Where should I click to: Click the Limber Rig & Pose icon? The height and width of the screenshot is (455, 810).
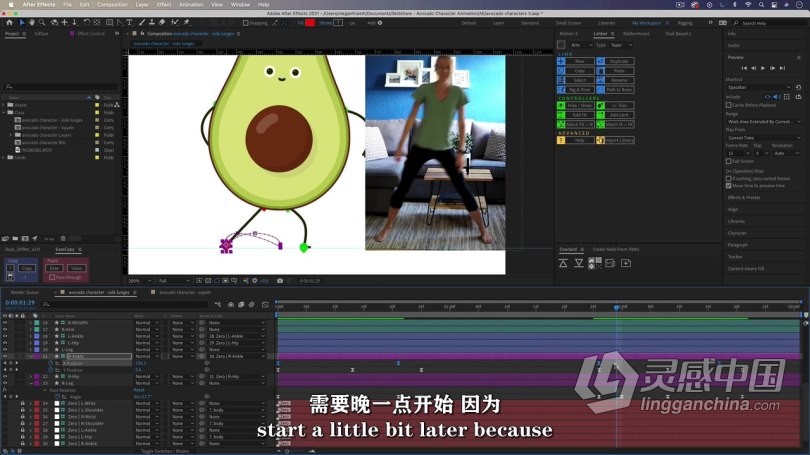(561, 89)
